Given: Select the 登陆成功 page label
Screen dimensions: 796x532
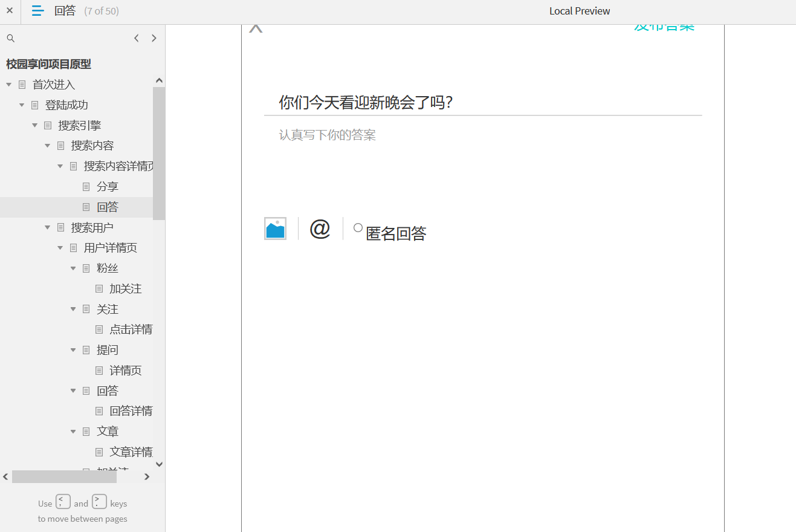Looking at the screenshot, I should [66, 105].
